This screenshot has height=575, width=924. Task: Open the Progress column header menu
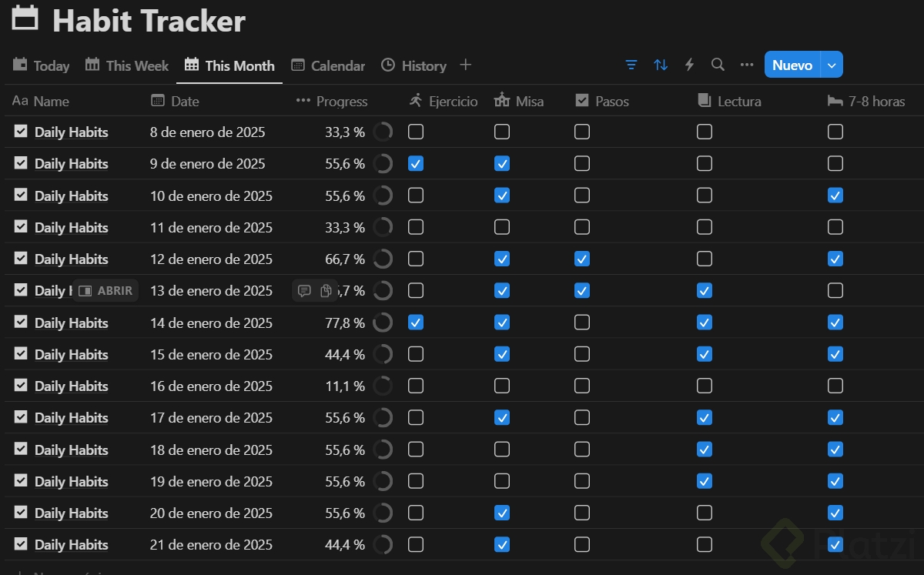[x=333, y=101]
